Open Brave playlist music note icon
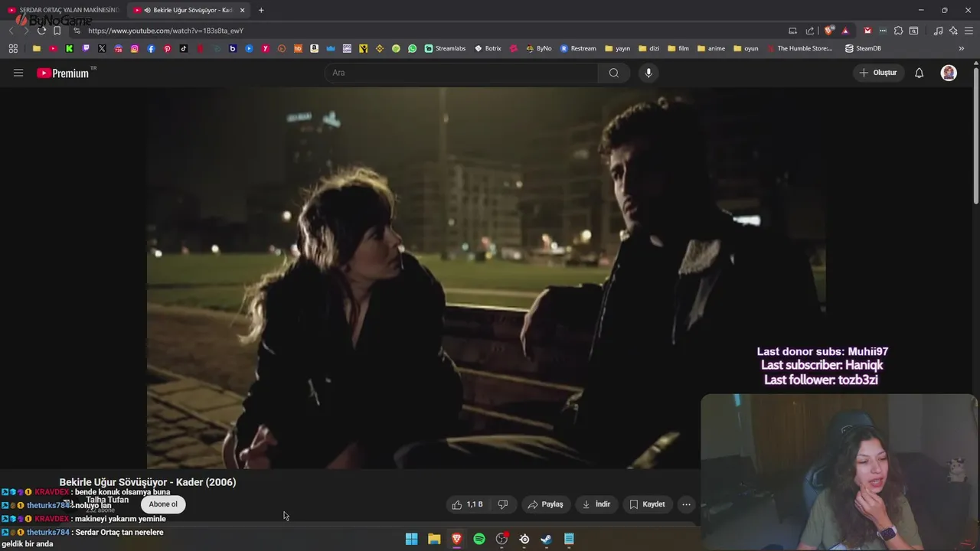The width and height of the screenshot is (980, 551). (938, 31)
